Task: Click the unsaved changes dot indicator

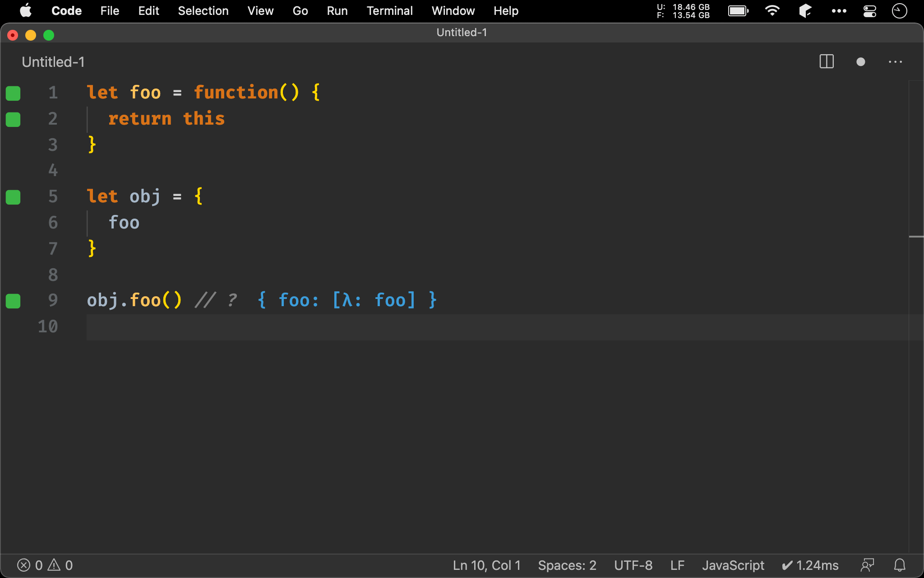Action: pos(861,62)
